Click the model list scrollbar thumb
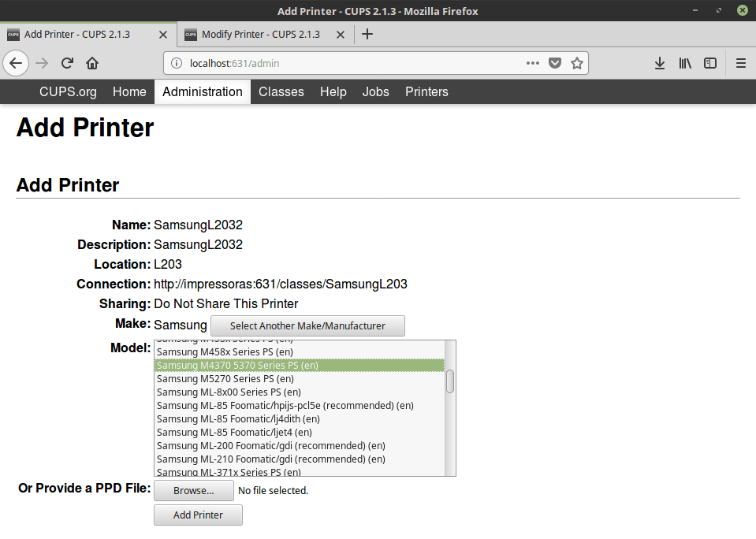This screenshot has width=756, height=539. (450, 381)
